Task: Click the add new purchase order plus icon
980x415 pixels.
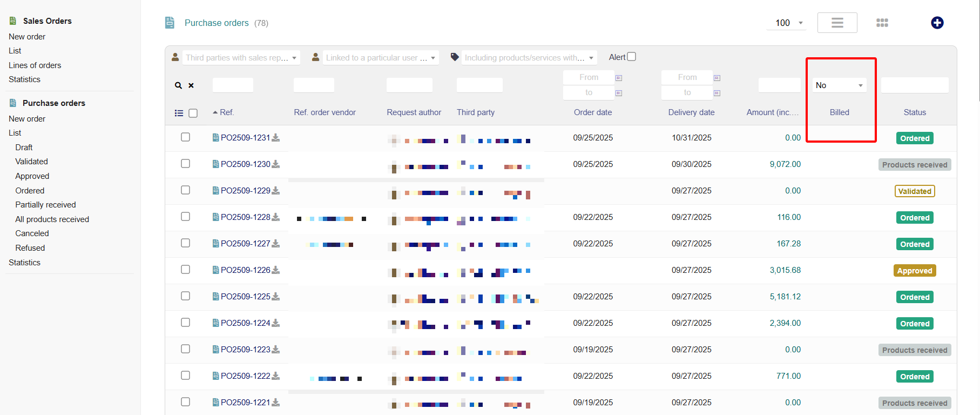Action: 937,23
